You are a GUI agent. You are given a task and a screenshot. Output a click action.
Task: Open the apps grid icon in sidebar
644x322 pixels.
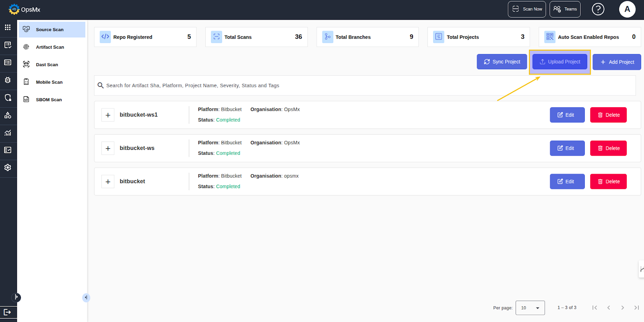point(8,27)
